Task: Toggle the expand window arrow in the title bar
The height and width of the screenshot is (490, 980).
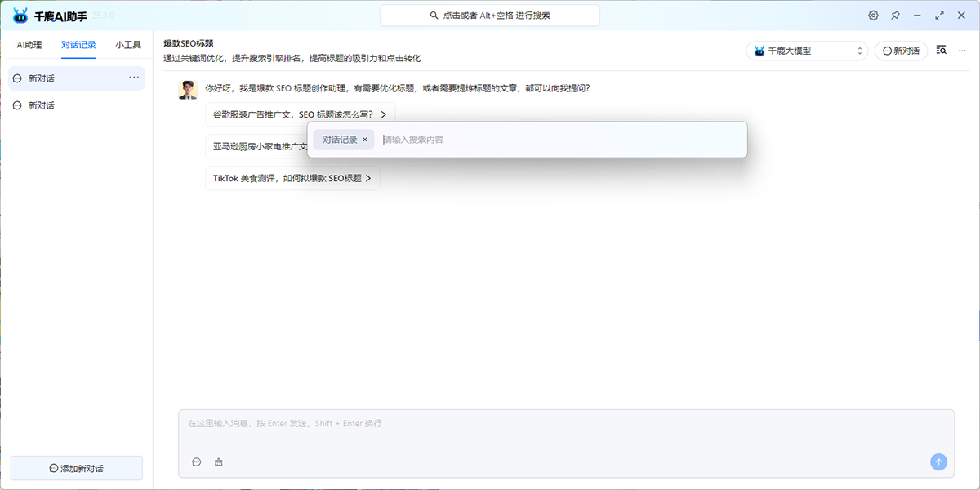Action: tap(939, 15)
